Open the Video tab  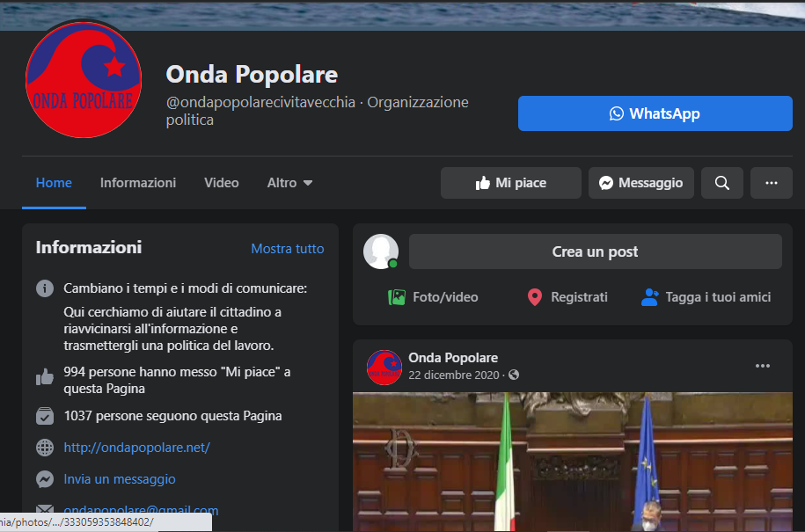pos(222,183)
